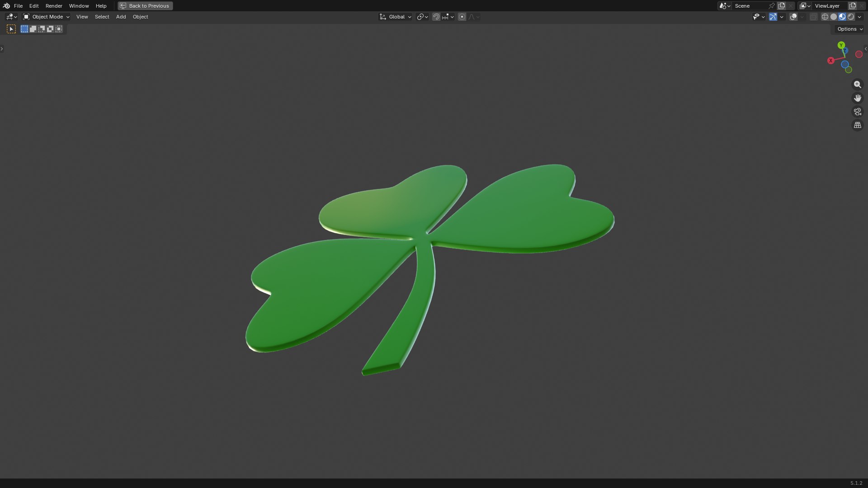Toggle Show Gizmo button
Image resolution: width=868 pixels, height=488 pixels.
point(773,17)
